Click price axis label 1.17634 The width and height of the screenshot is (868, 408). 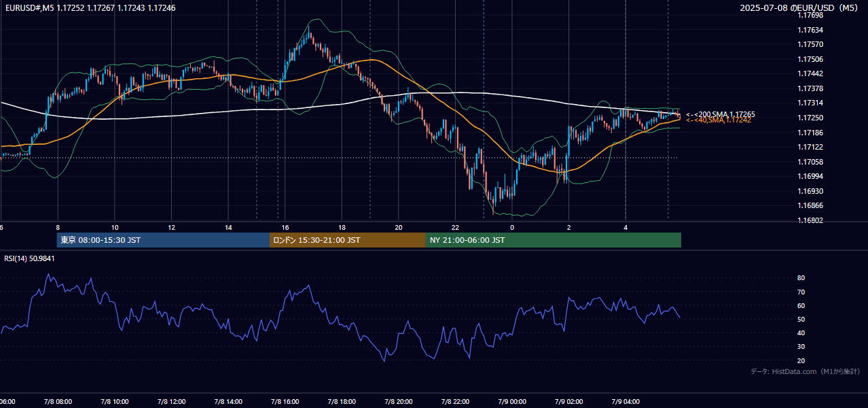point(810,30)
